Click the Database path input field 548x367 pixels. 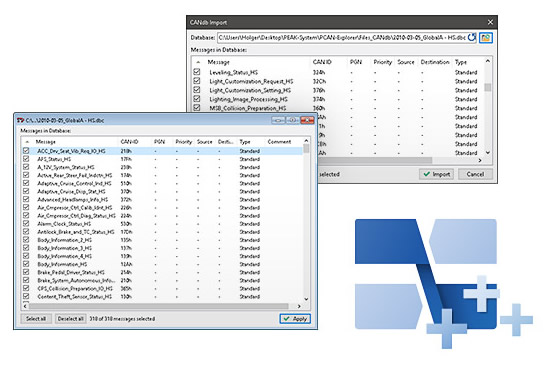tap(342, 37)
